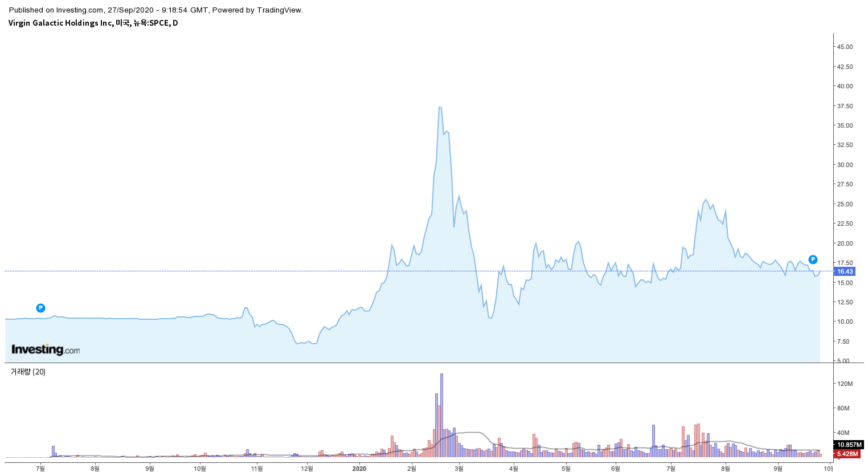The width and height of the screenshot is (868, 476).
Task: Click the 30.00 price axis label
Action: [x=845, y=165]
